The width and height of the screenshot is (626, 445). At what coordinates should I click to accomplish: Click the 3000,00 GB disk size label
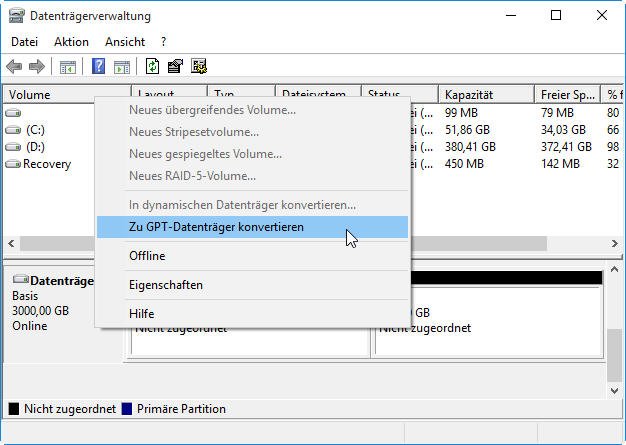tap(40, 311)
